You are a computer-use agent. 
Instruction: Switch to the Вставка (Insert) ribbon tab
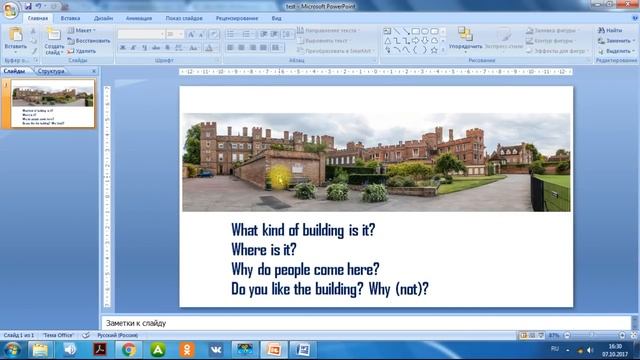click(70, 18)
